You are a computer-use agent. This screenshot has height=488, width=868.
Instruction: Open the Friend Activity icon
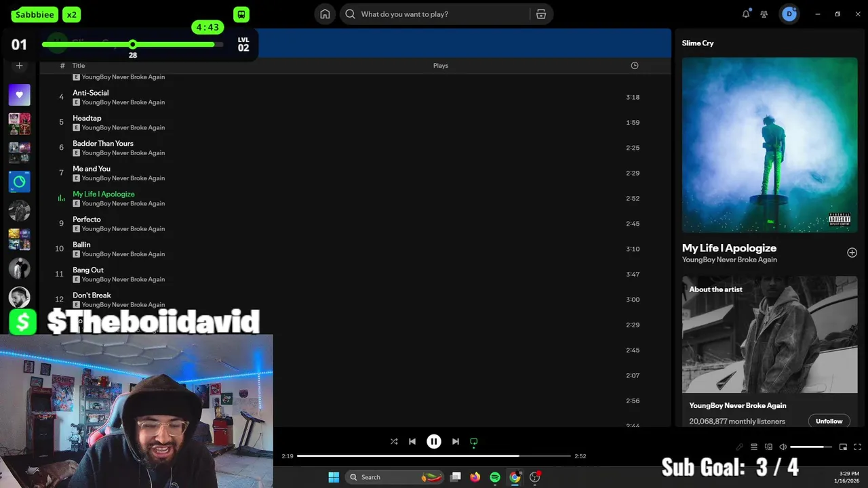(x=764, y=14)
